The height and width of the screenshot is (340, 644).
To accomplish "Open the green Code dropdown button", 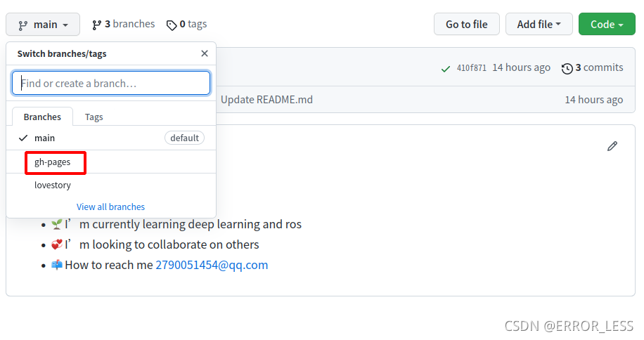I will 607,24.
